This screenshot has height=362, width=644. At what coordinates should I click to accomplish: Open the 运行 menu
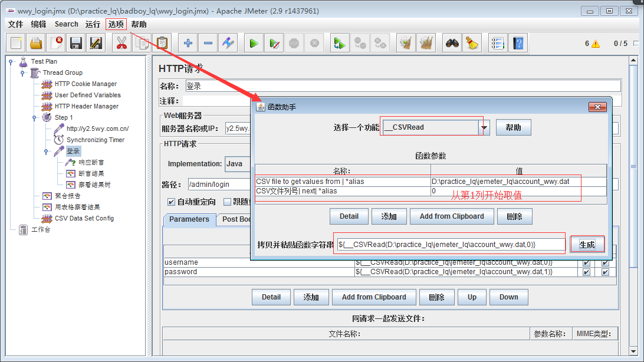point(93,24)
